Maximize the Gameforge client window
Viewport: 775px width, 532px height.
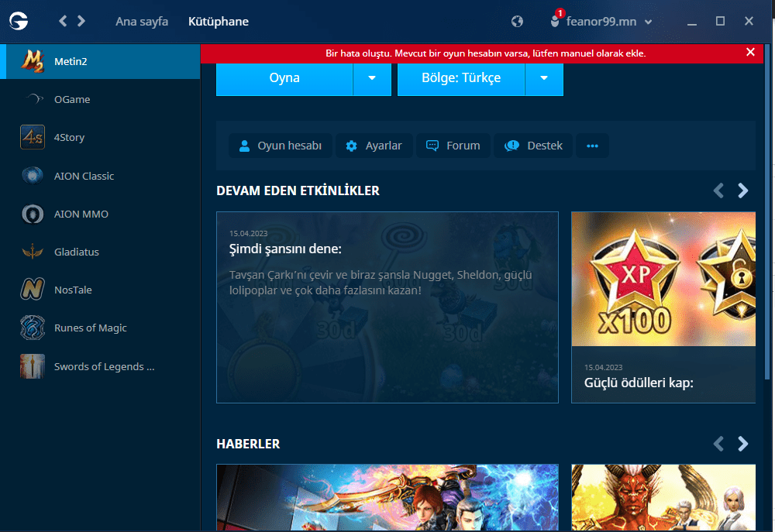coord(720,21)
